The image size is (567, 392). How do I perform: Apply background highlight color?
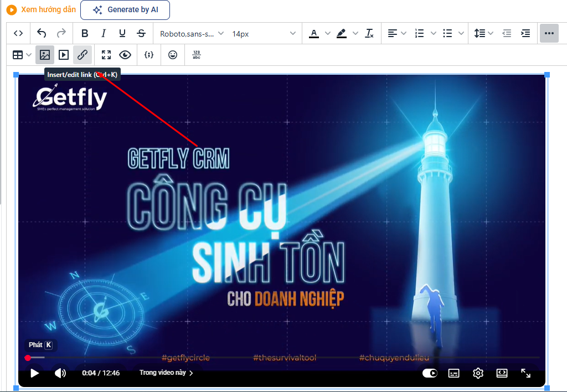coord(341,33)
